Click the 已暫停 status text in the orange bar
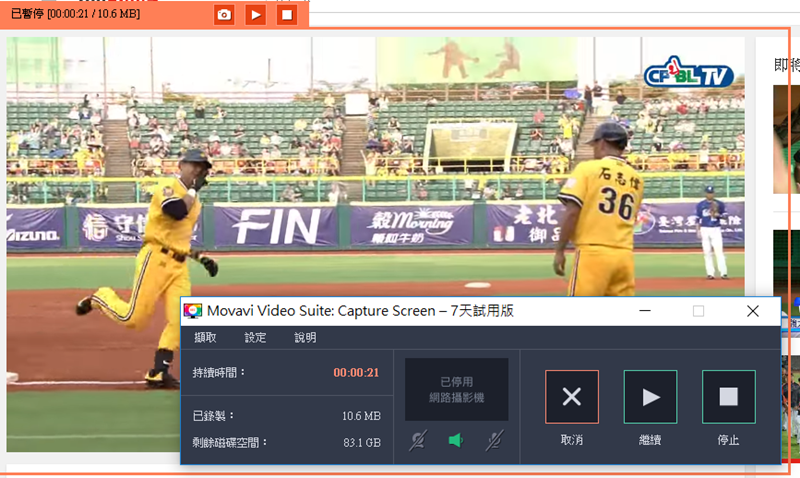Image resolution: width=800 pixels, height=478 pixels. point(27,14)
